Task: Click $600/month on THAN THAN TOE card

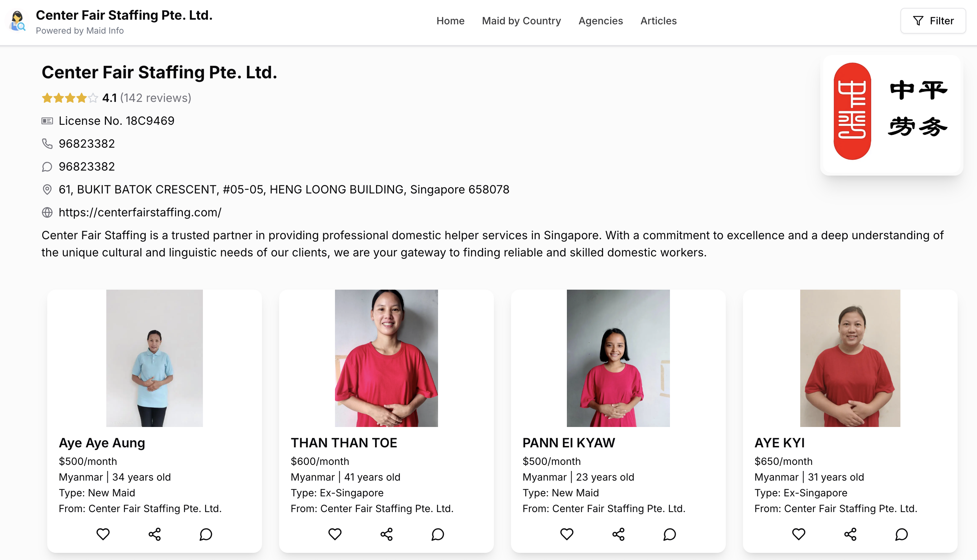Action: [320, 461]
